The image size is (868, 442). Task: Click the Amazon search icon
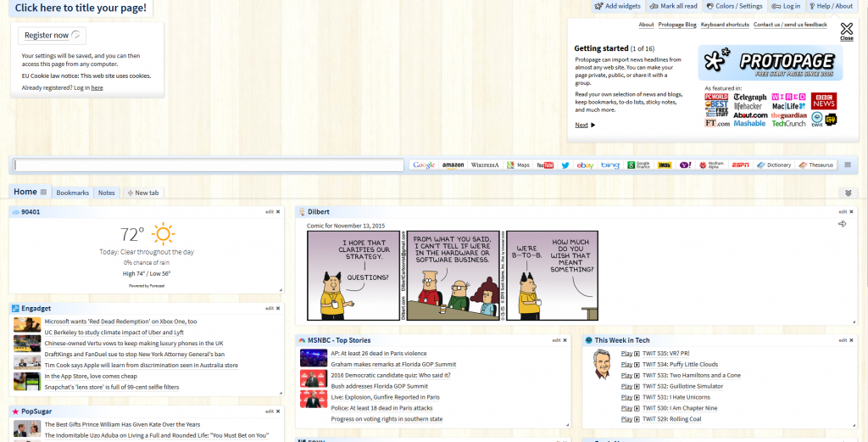click(453, 165)
